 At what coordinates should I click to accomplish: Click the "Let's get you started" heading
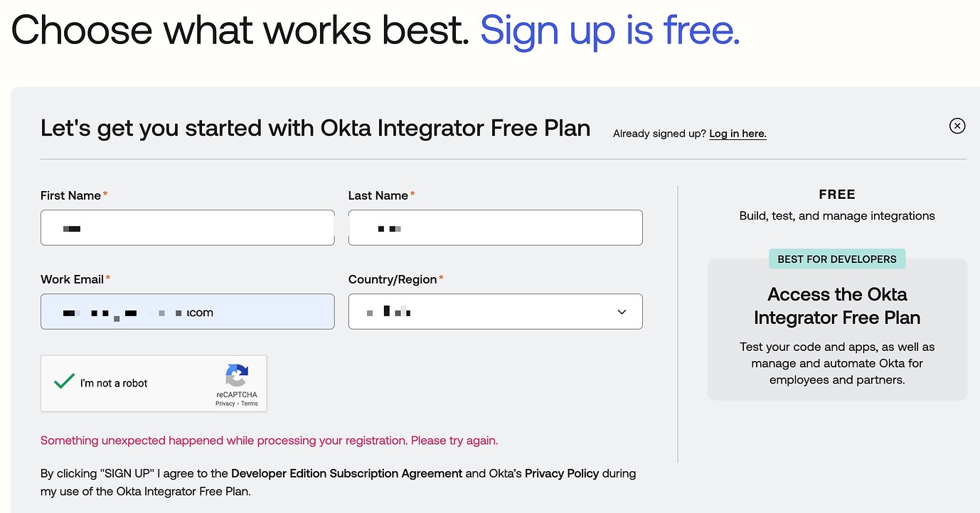click(316, 128)
